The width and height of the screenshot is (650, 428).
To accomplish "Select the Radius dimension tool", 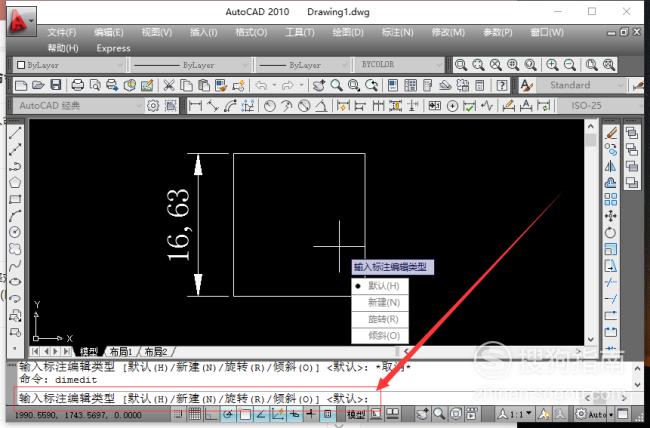I will [x=269, y=106].
